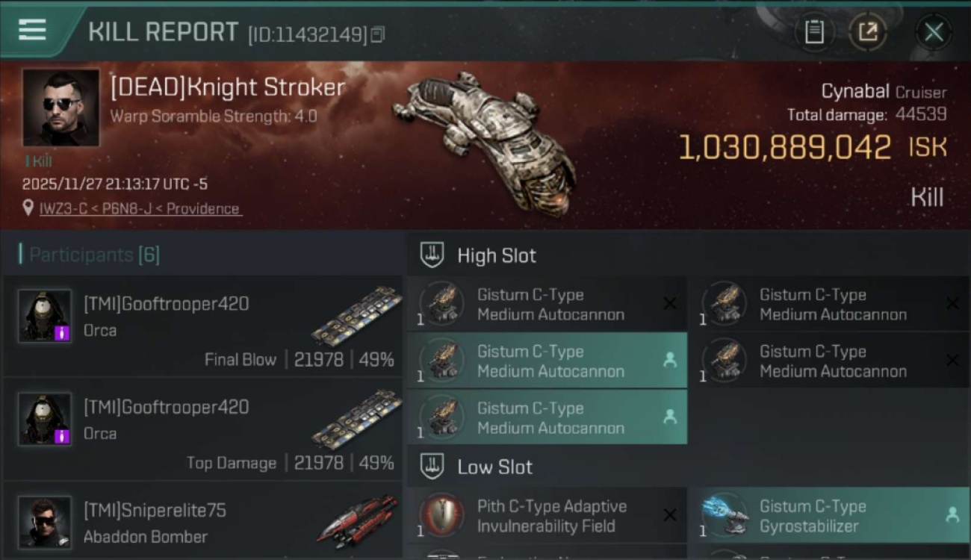Image resolution: width=971 pixels, height=560 pixels.
Task: Open Gooftrooper420 Final Blow entry
Action: click(x=202, y=326)
